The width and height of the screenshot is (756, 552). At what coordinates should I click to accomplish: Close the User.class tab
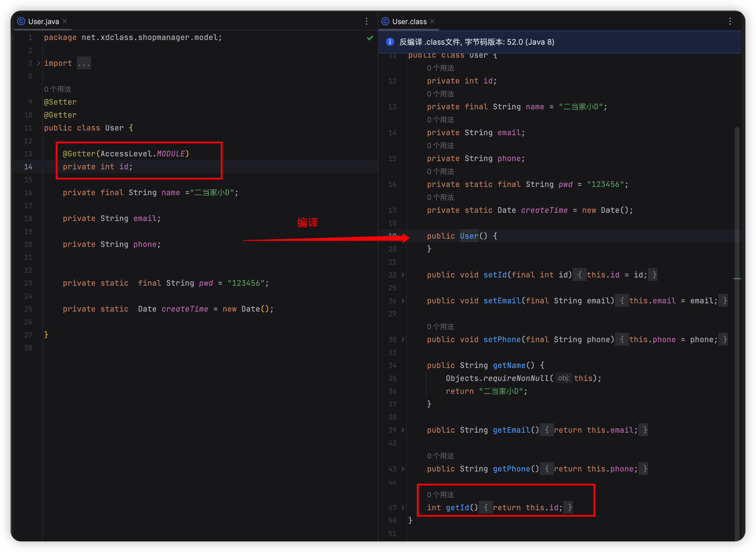[432, 21]
